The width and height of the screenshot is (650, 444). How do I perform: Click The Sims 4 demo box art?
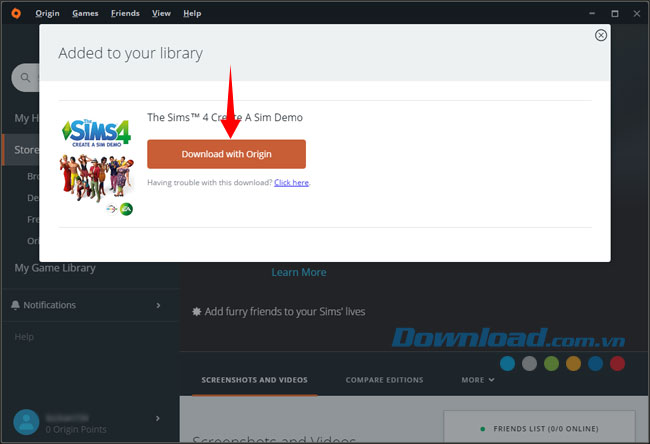[x=97, y=166]
